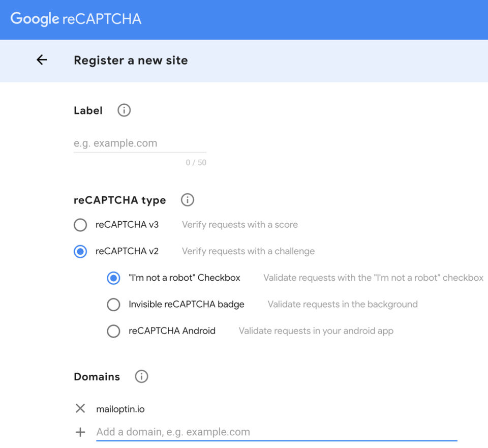Open the Label info icon

124,110
